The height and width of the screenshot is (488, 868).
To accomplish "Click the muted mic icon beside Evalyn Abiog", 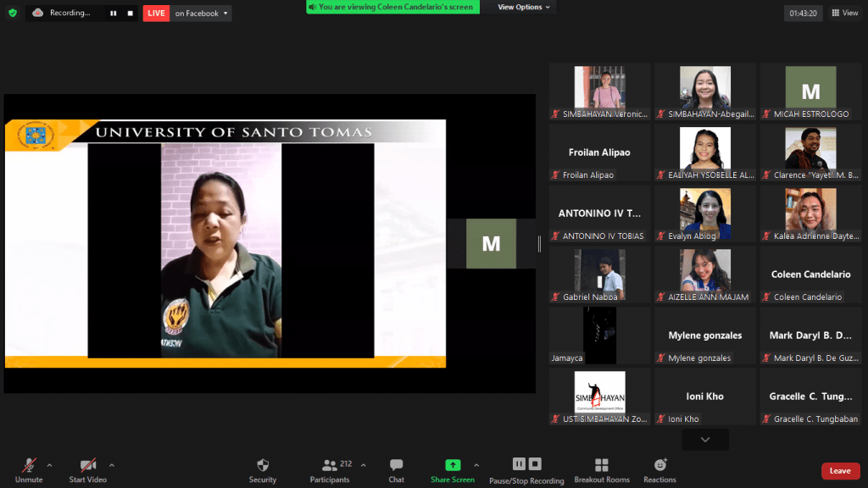I will click(661, 236).
